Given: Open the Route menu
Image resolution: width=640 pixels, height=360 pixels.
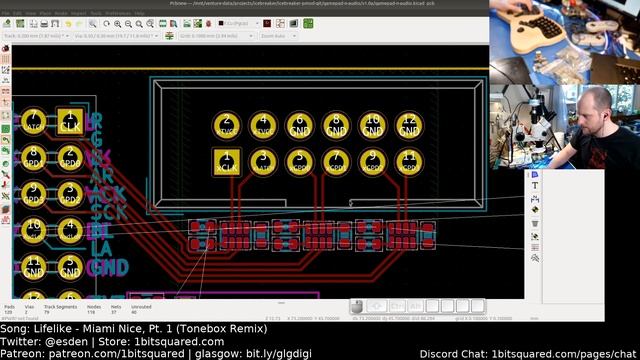Looking at the screenshot, I should tap(61, 13).
